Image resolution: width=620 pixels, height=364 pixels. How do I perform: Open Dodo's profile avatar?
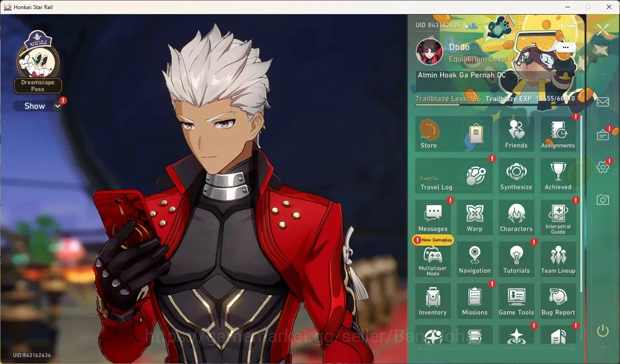tap(429, 51)
